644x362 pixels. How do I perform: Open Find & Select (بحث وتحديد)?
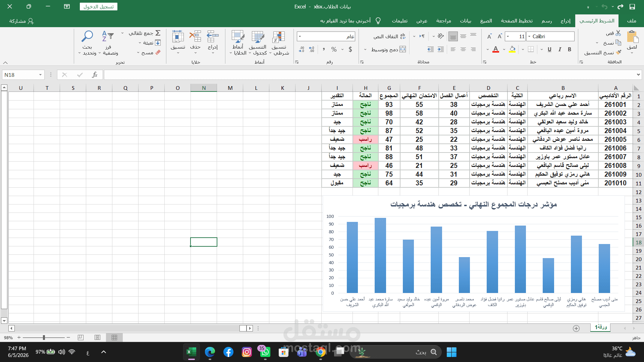[x=87, y=43]
